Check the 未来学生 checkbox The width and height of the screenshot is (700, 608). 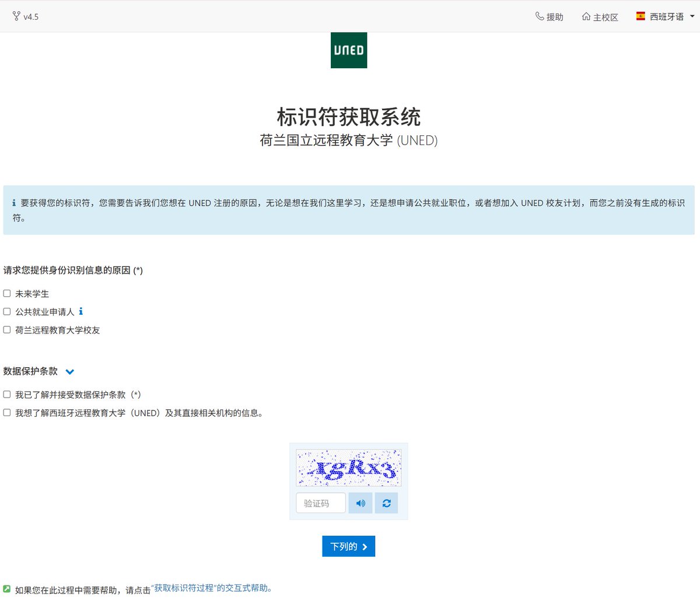7,293
